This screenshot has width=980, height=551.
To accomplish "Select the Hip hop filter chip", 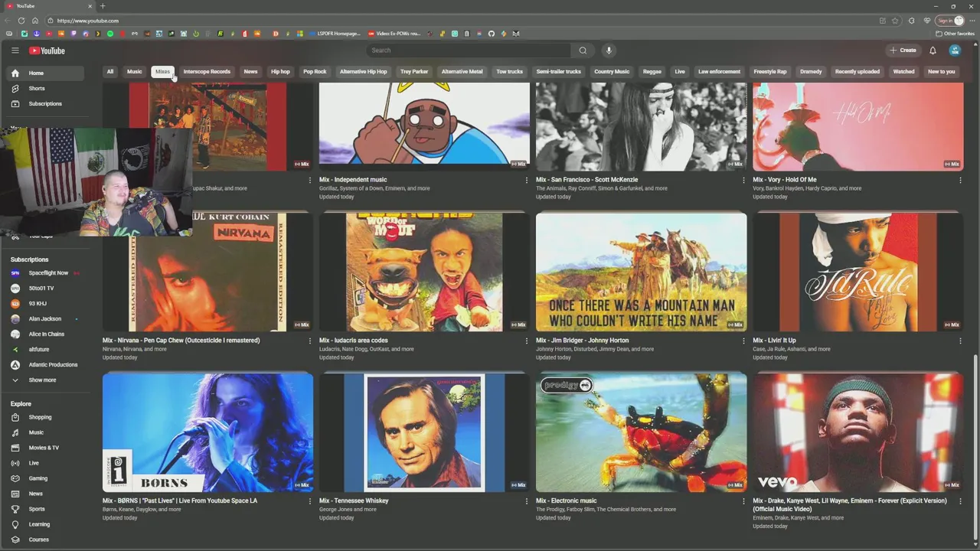I will click(280, 72).
